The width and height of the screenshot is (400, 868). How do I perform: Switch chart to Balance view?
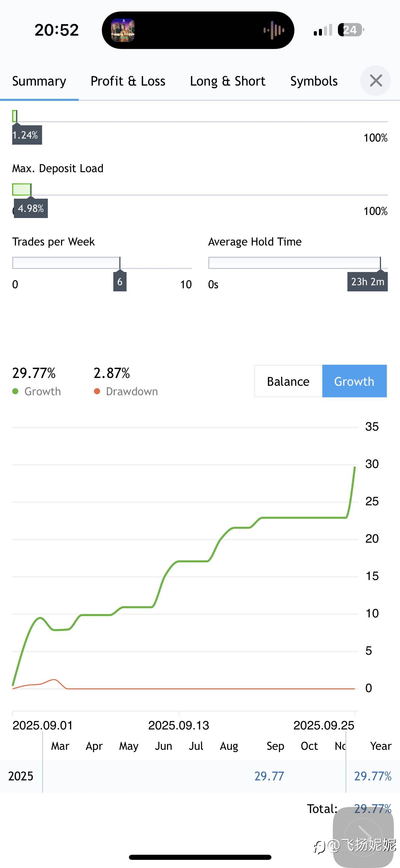pyautogui.click(x=288, y=381)
